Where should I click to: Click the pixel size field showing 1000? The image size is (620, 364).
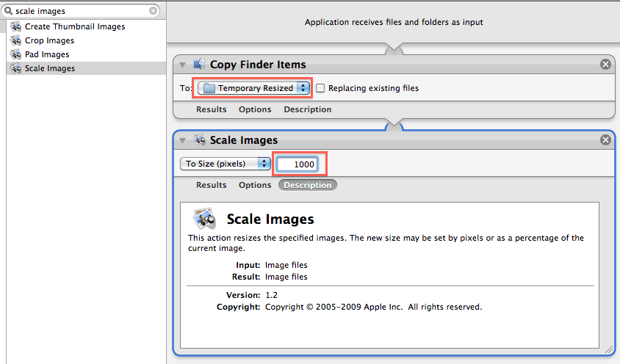coord(298,164)
